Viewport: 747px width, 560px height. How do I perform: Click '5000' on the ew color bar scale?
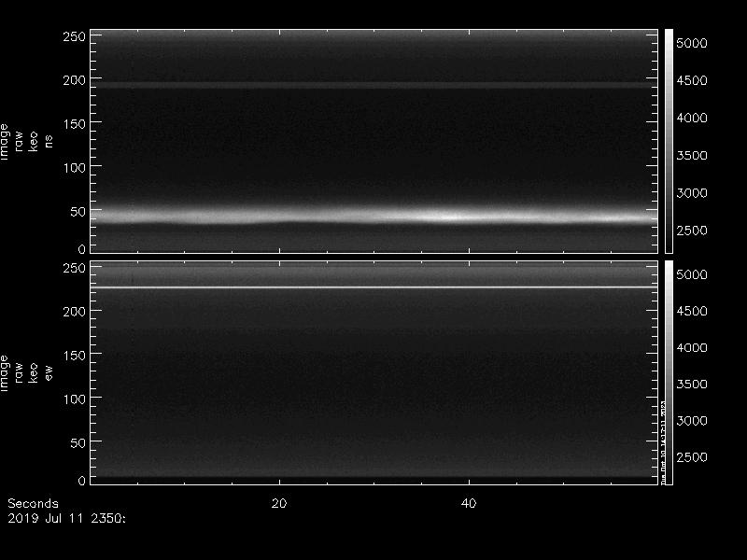(x=692, y=274)
